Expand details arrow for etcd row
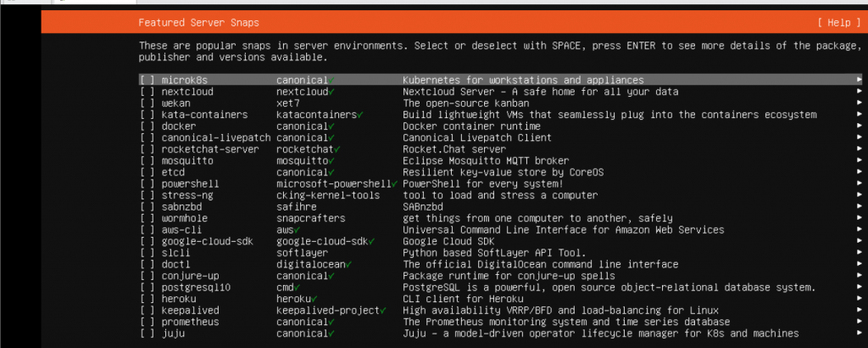The height and width of the screenshot is (348, 868). tap(860, 172)
